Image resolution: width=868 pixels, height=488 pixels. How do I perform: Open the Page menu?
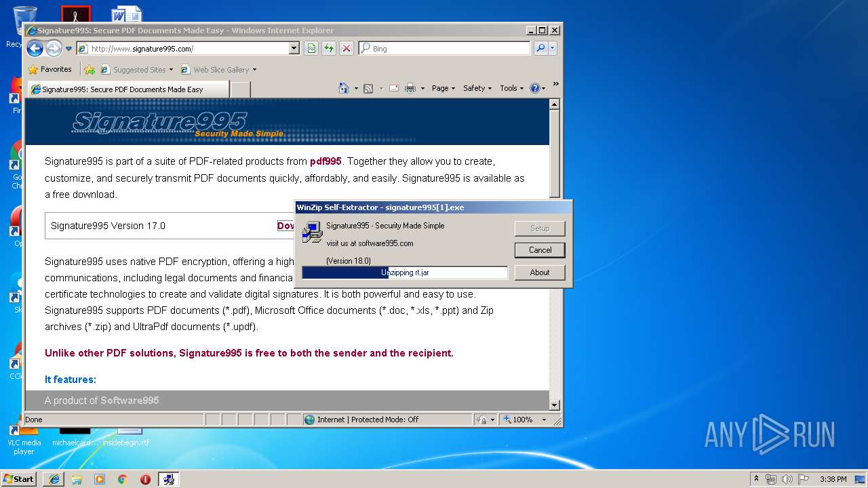click(x=443, y=88)
